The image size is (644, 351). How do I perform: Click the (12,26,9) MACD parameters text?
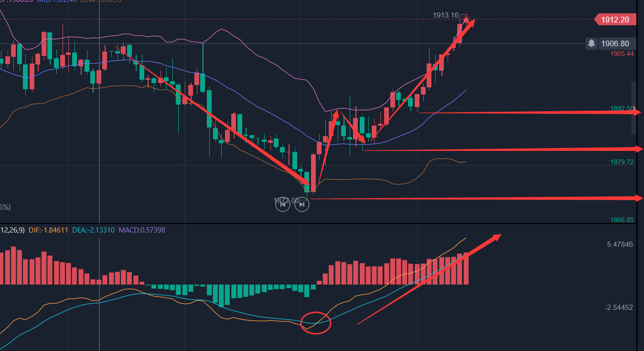(x=12, y=230)
